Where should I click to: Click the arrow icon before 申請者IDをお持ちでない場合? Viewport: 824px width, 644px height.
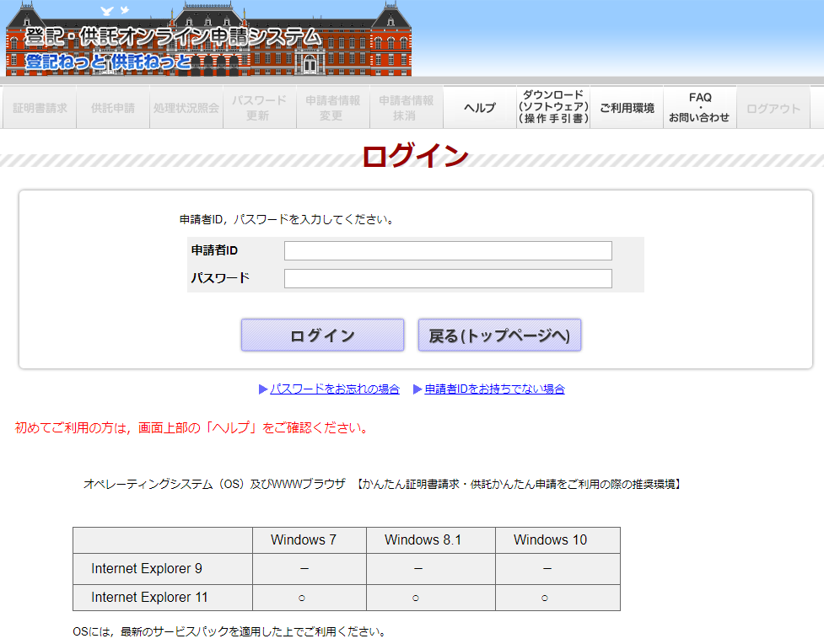[417, 389]
